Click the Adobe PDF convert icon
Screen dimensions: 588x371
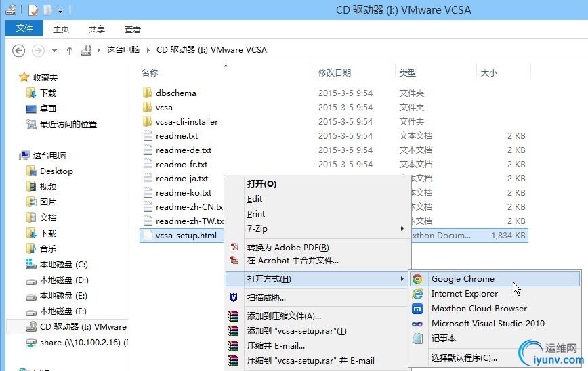(x=234, y=247)
